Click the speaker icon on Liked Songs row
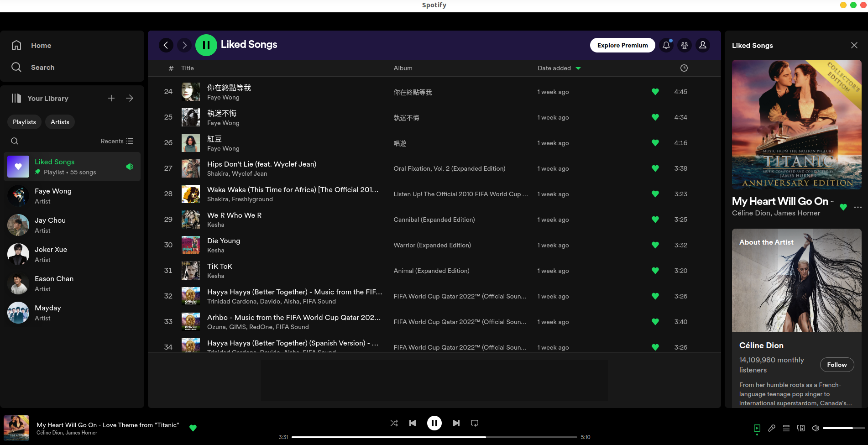Image resolution: width=868 pixels, height=445 pixels. (130, 167)
